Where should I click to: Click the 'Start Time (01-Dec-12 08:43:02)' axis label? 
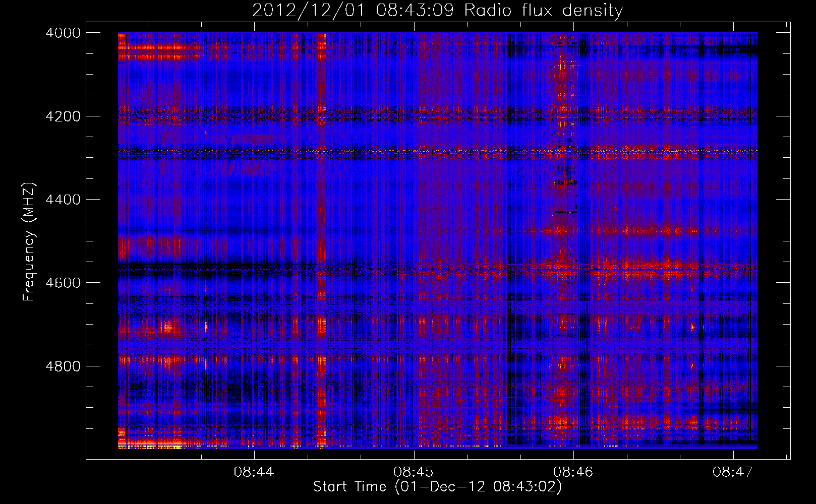pos(437,487)
